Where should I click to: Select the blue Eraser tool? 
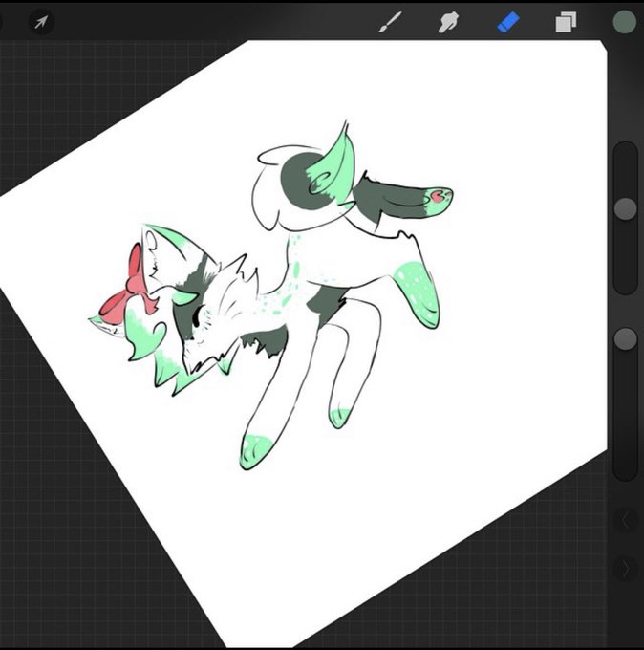click(508, 22)
